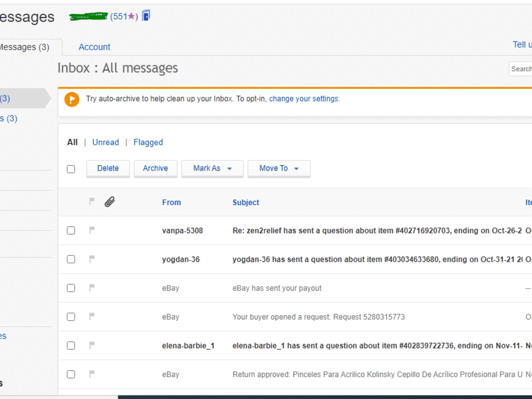Click the Archive button
The width and height of the screenshot is (532, 399).
(155, 169)
